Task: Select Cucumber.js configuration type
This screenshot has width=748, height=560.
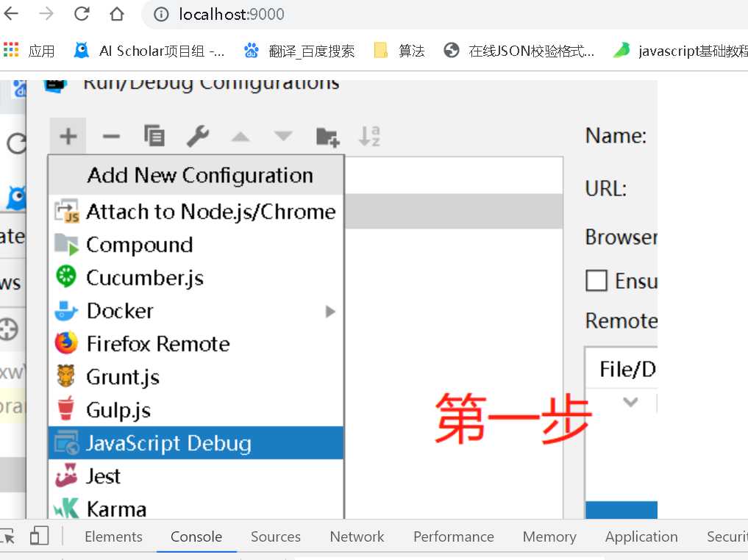Action: click(x=196, y=278)
